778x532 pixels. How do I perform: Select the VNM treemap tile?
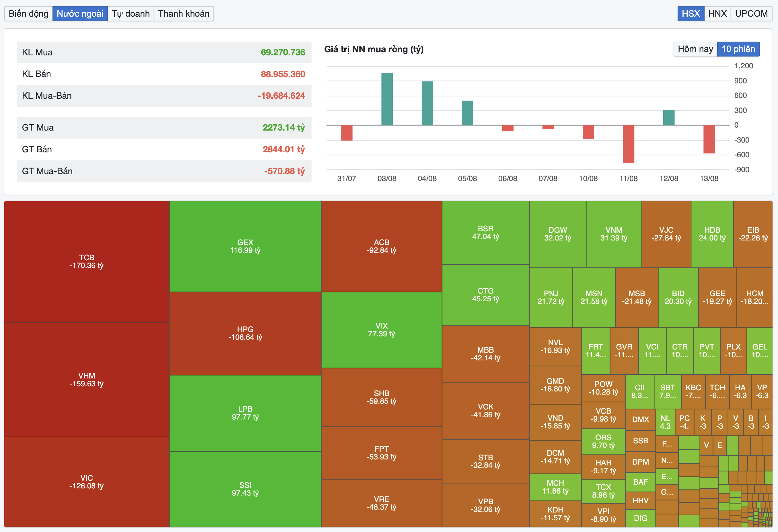pyautogui.click(x=614, y=234)
